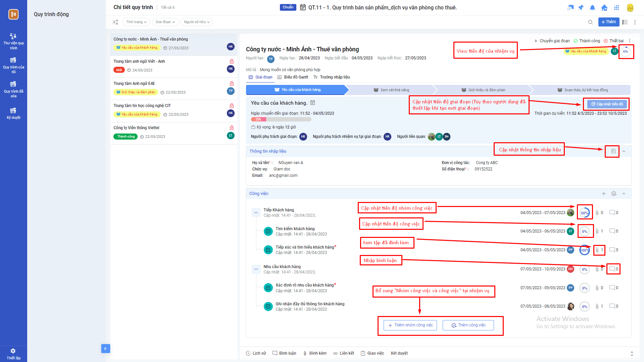
Task: Click note icon beside Yêu cầu của khách hàng title
Action: pyautogui.click(x=312, y=103)
